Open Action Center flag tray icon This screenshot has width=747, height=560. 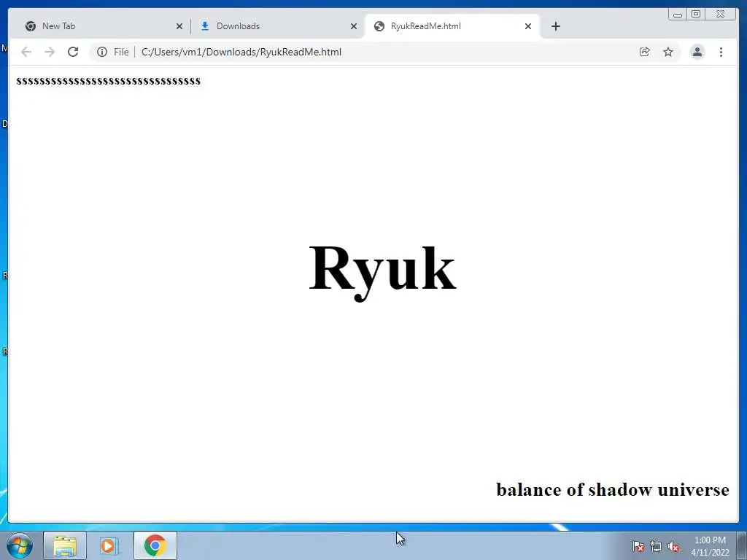638,546
